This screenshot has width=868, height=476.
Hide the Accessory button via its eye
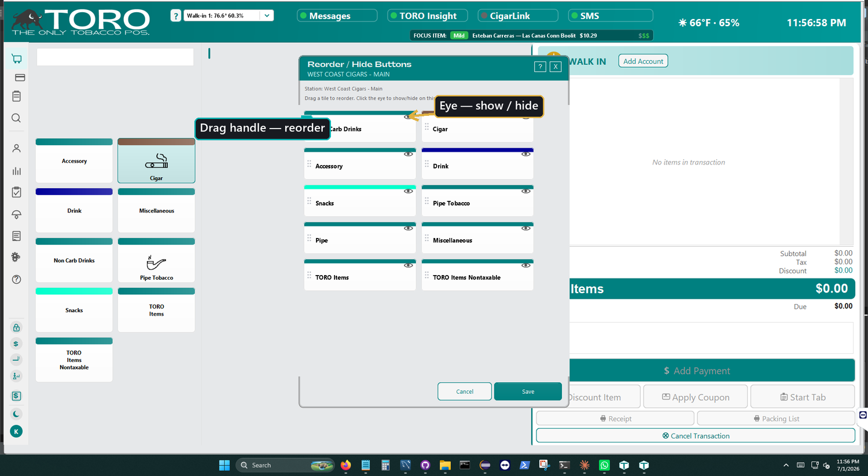[408, 154]
